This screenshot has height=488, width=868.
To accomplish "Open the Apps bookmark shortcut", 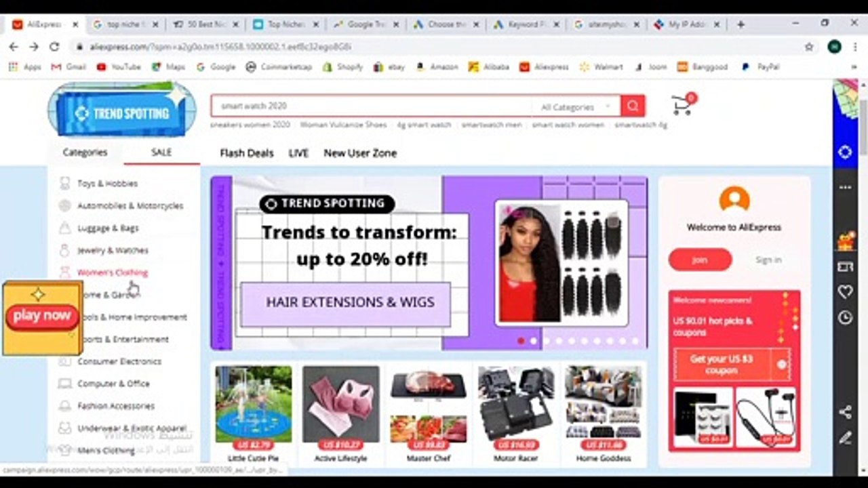I will (26, 67).
